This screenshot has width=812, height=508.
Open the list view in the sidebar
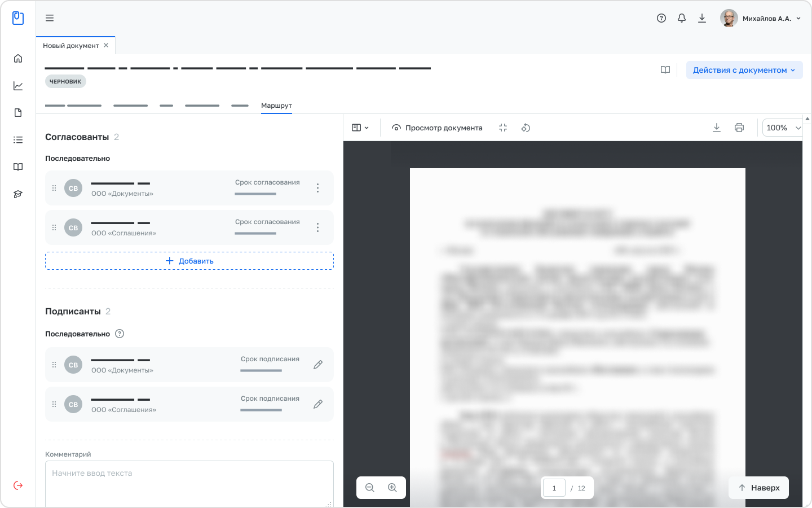pyautogui.click(x=18, y=140)
